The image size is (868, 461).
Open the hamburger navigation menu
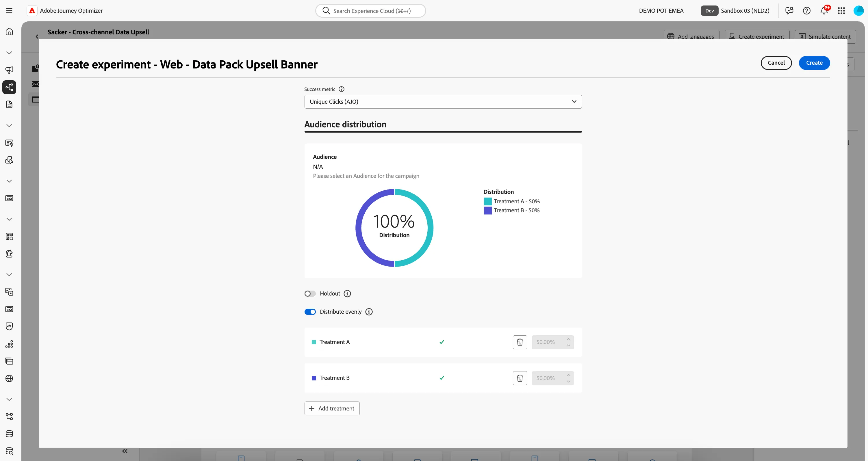tap(9, 11)
